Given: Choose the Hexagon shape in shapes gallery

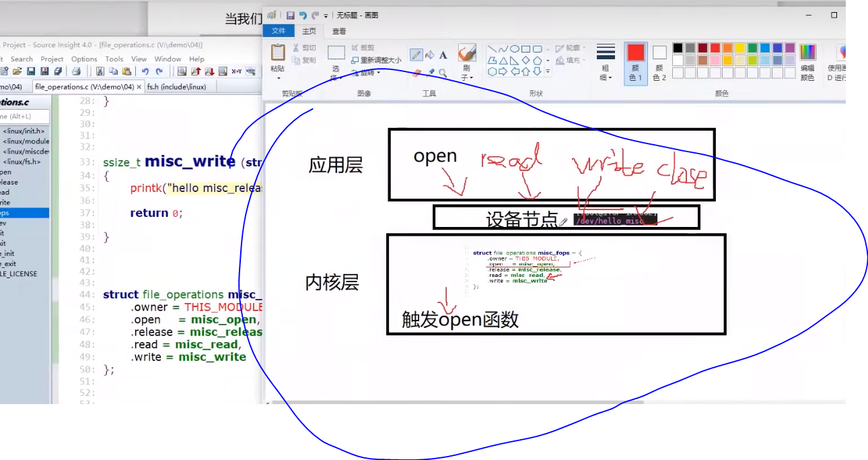Looking at the screenshot, I should coord(493,71).
